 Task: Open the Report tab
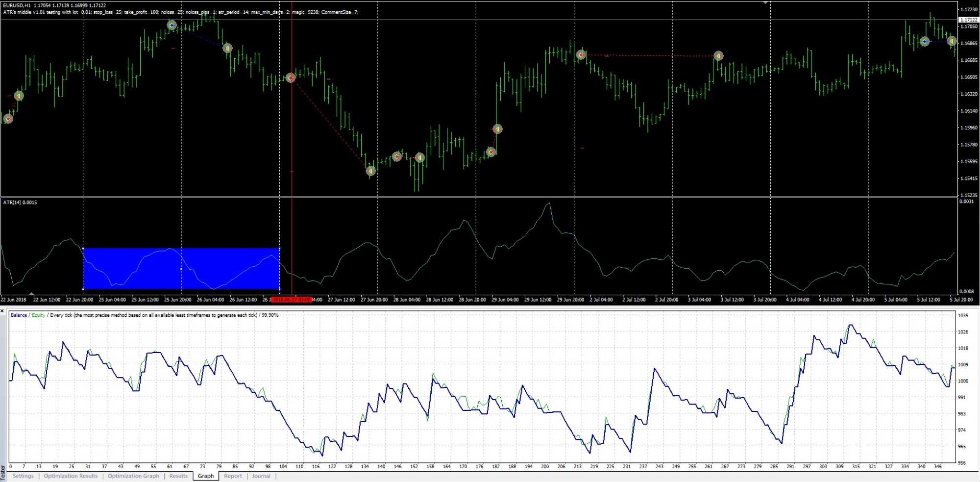[233, 476]
